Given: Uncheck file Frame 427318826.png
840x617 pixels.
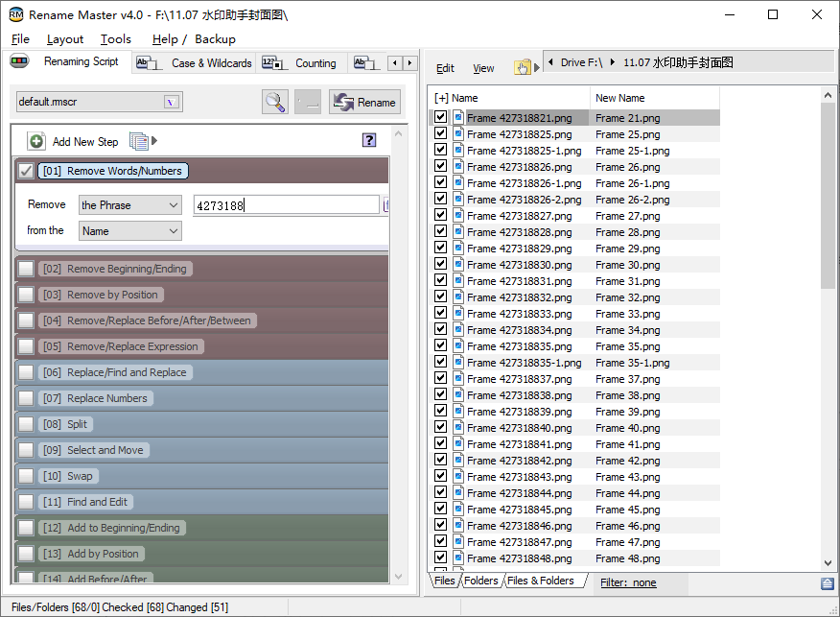Looking at the screenshot, I should (440, 167).
